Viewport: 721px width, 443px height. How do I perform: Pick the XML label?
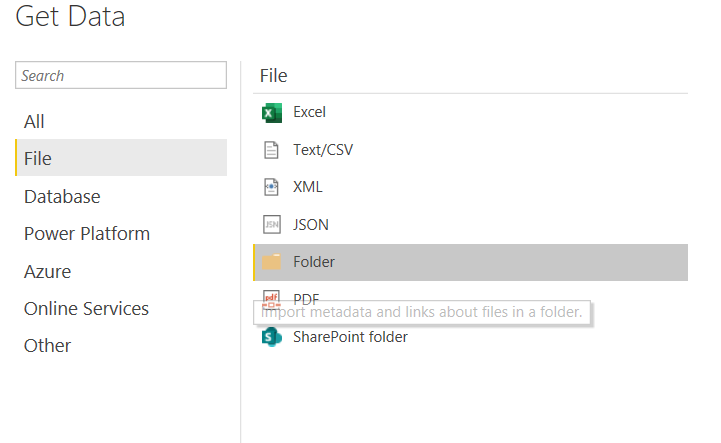(308, 187)
